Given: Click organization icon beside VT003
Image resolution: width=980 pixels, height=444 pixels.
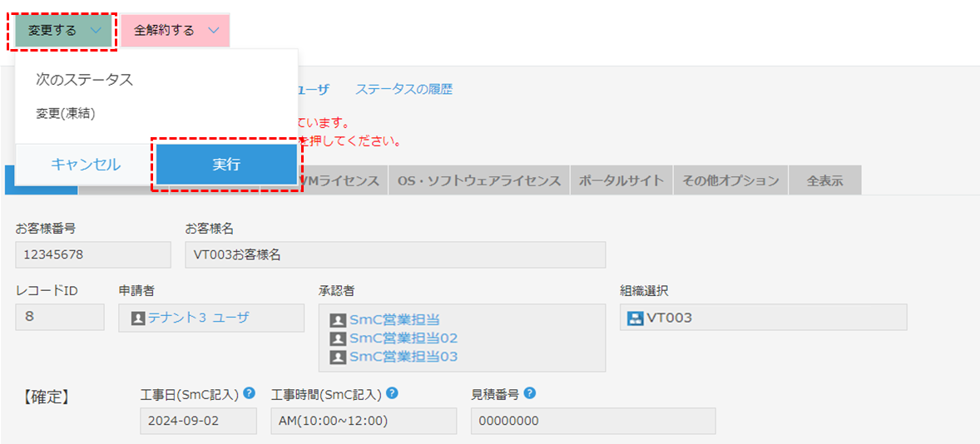Looking at the screenshot, I should (635, 318).
